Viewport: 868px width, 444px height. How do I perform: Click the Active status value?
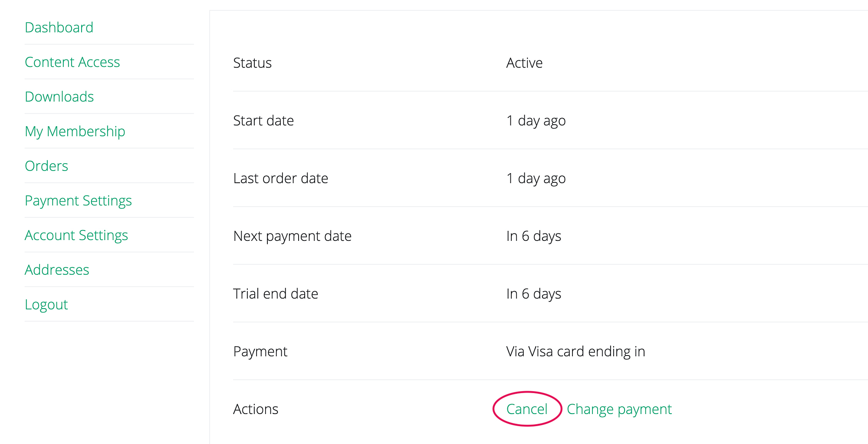[524, 63]
